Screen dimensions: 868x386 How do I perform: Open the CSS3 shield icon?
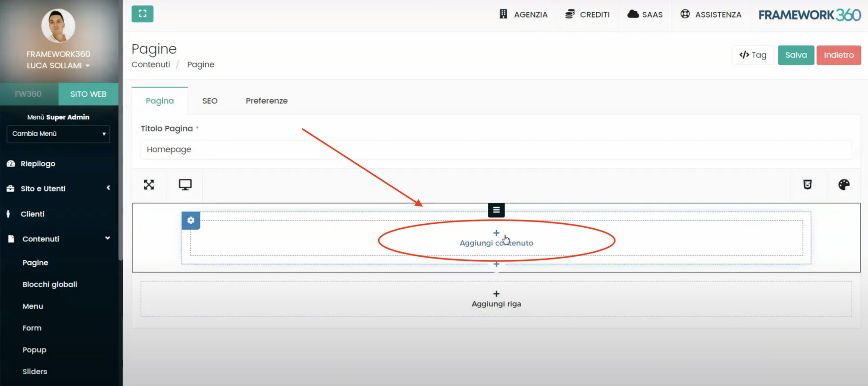coord(807,184)
